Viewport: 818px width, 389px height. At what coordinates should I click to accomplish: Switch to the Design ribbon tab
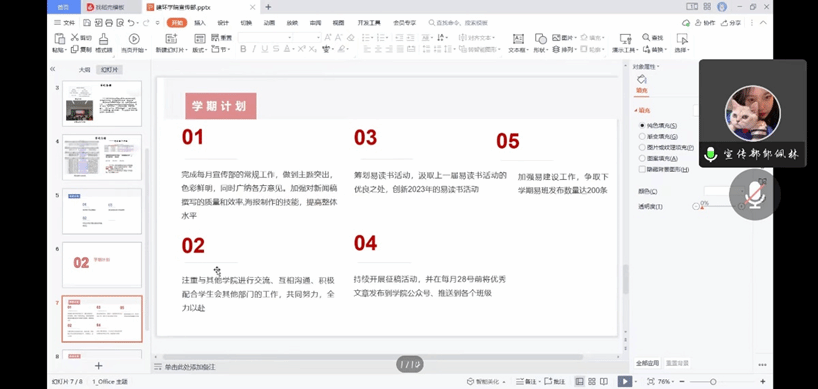click(x=223, y=23)
